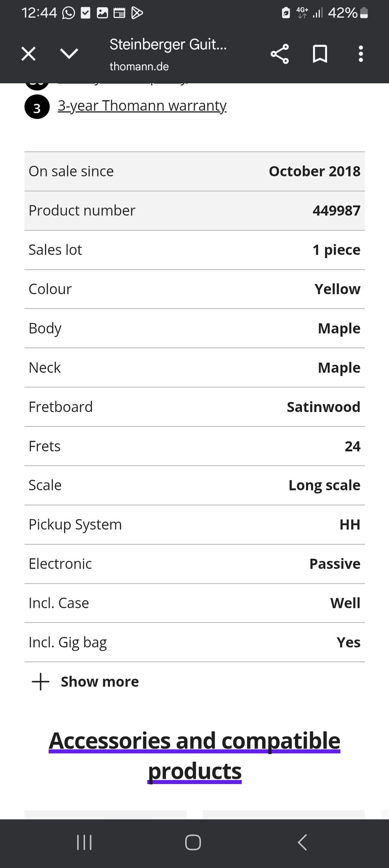Tap the Fretboard Satinwood row
The image size is (389, 868).
(x=194, y=407)
